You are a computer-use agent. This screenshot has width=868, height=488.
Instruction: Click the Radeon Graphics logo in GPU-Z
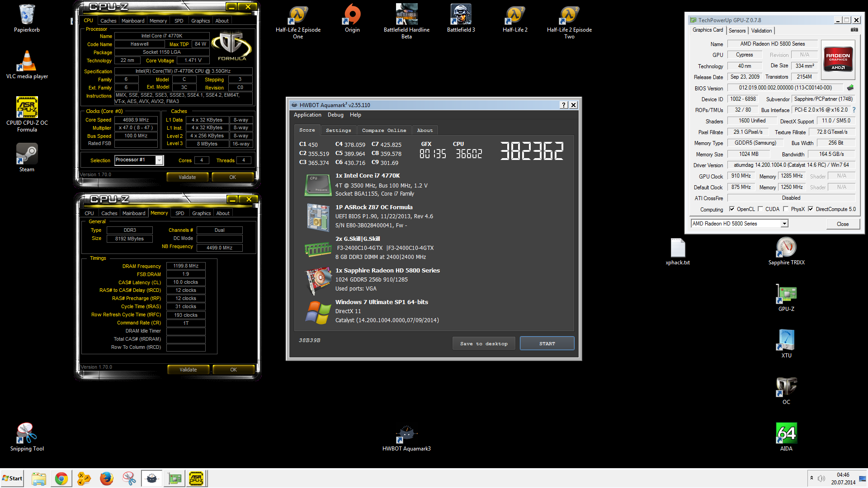[838, 59]
